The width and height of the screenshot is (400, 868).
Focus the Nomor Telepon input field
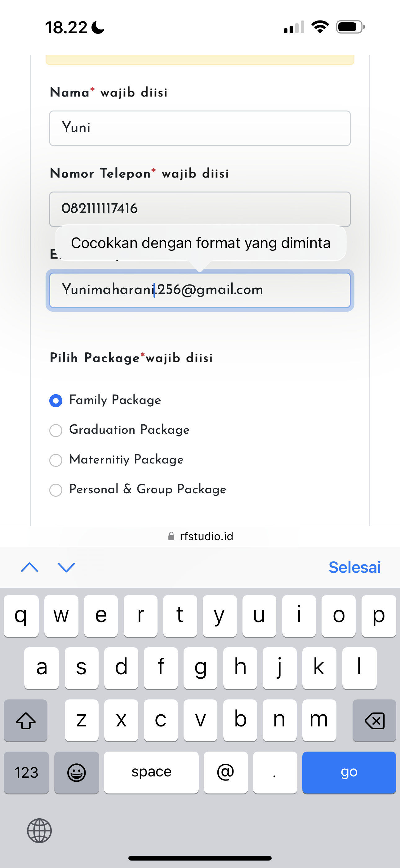(200, 209)
